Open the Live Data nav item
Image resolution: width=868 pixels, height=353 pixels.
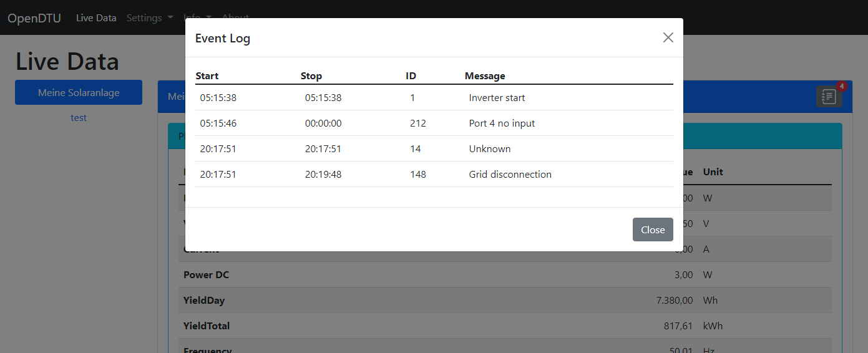click(96, 18)
